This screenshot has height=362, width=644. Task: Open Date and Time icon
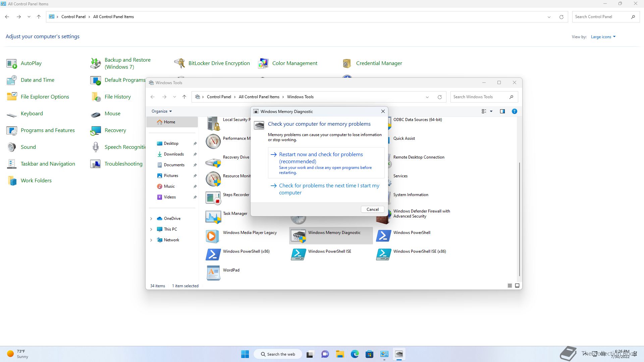pos(12,80)
